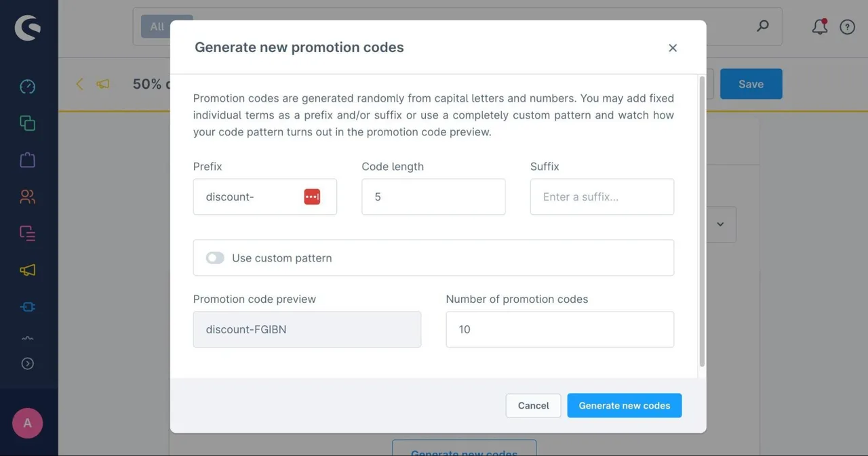
Task: Open the Orders bag icon in sidebar
Action: (x=27, y=160)
